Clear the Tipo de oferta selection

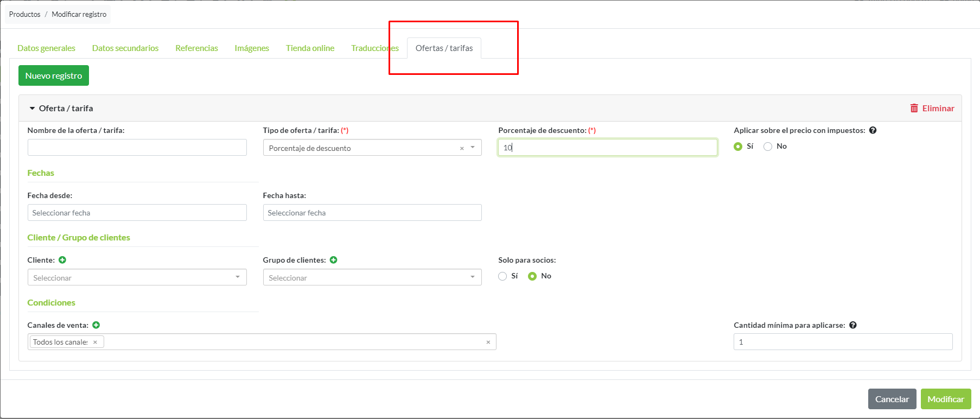462,148
